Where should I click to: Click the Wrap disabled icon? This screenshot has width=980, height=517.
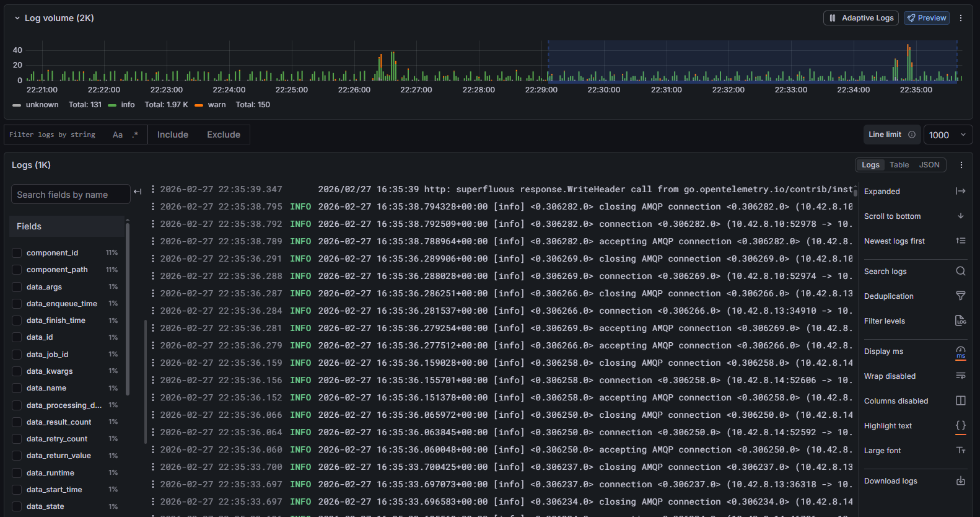pyautogui.click(x=960, y=376)
